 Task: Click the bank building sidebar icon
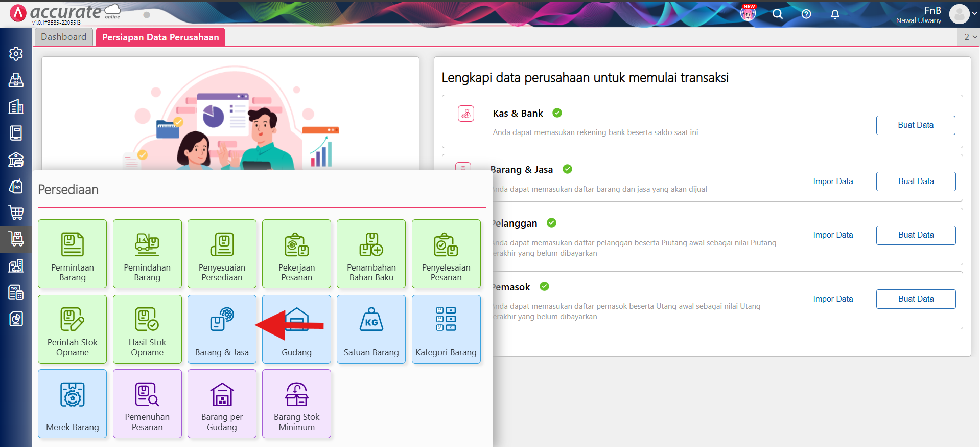point(16,160)
